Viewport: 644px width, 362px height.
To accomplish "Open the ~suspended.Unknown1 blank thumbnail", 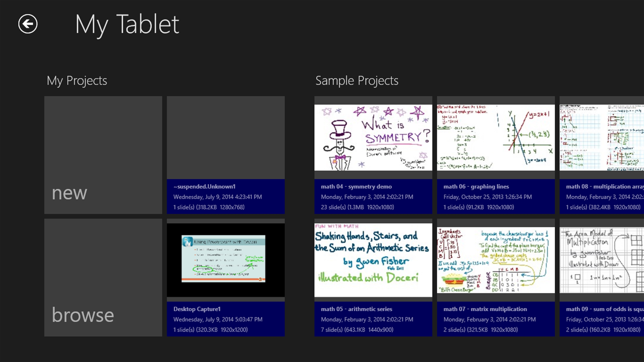I will click(x=225, y=138).
